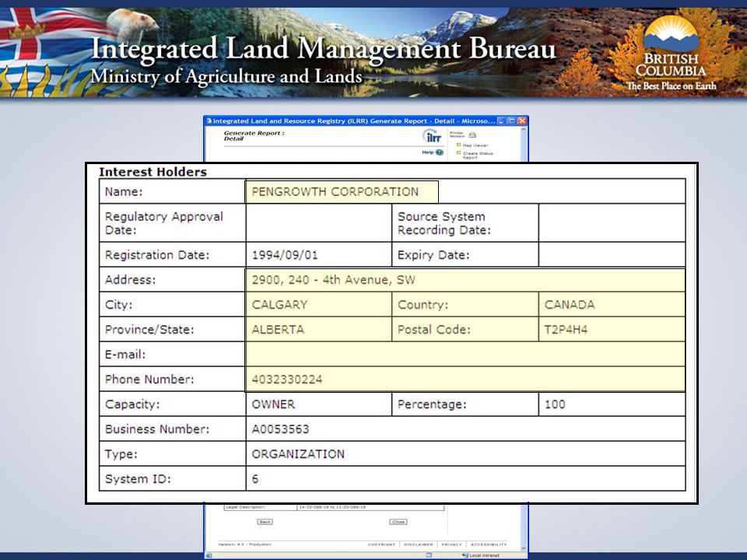Click 'Integrated Land Management Bureau' banner title
Screen dimensions: 747x560
323,48
